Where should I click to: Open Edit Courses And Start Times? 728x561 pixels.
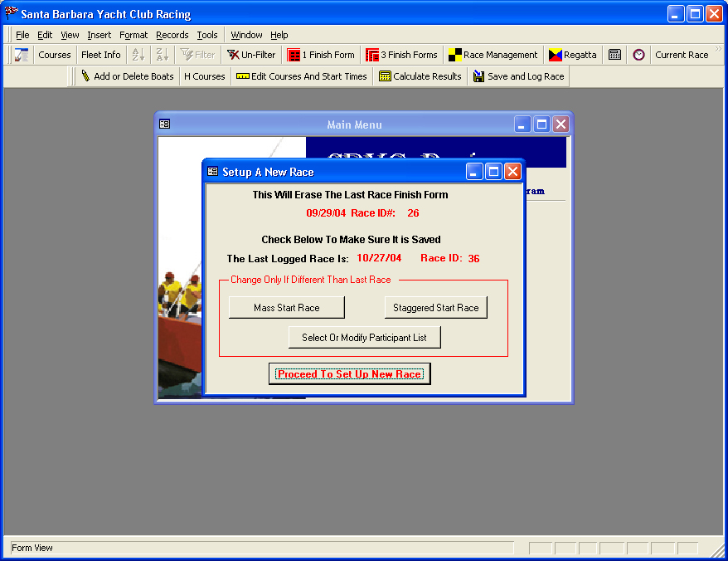[301, 76]
